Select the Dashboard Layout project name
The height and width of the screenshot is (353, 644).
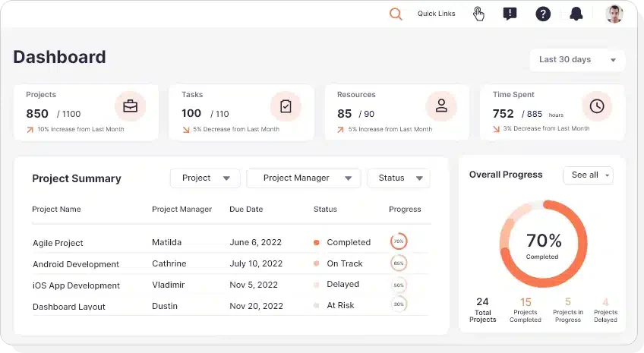(x=69, y=307)
